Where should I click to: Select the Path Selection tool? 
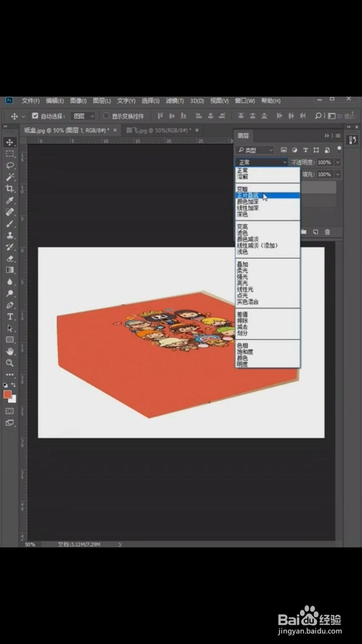coord(10,328)
